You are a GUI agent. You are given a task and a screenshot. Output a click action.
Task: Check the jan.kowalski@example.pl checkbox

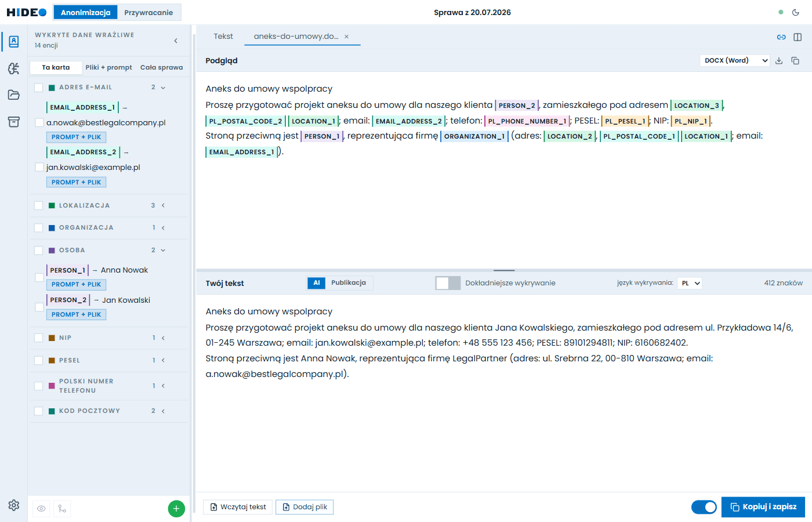(x=39, y=167)
